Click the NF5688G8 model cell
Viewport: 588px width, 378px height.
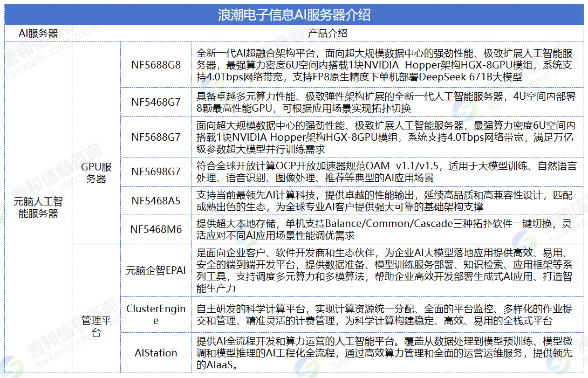pyautogui.click(x=156, y=65)
